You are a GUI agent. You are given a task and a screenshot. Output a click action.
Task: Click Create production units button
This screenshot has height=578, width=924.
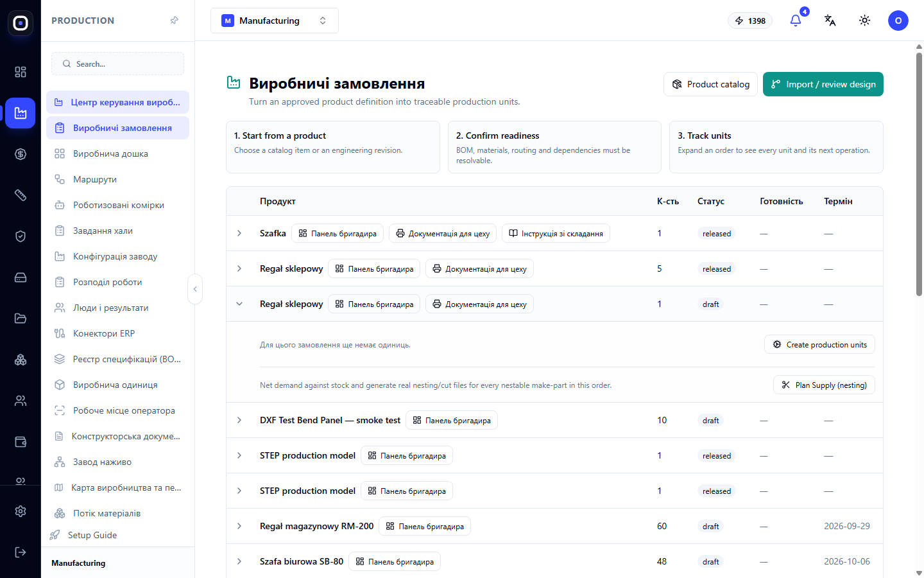click(819, 344)
